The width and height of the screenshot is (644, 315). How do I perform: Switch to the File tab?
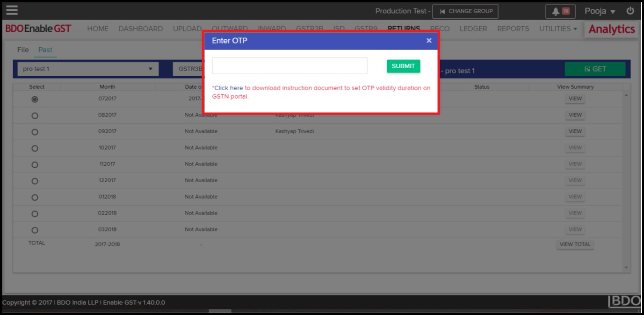(x=23, y=50)
